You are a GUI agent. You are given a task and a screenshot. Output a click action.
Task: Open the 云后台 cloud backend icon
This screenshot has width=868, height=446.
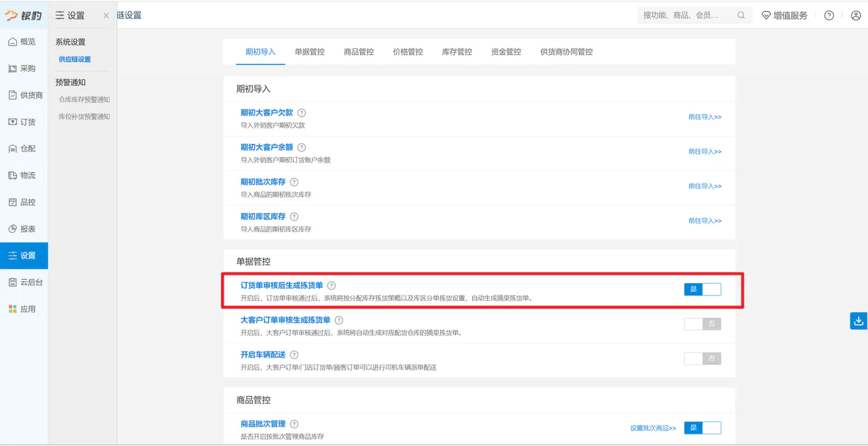(13, 282)
